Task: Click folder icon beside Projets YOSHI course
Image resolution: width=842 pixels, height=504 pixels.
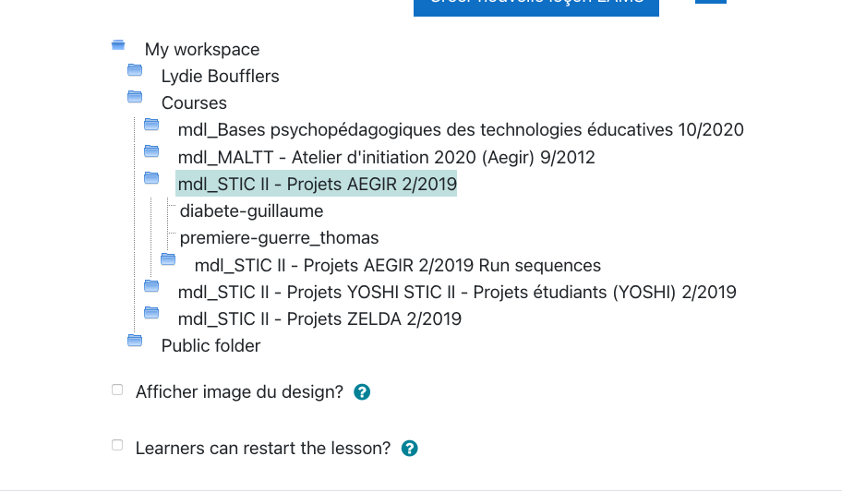Action: tap(151, 287)
